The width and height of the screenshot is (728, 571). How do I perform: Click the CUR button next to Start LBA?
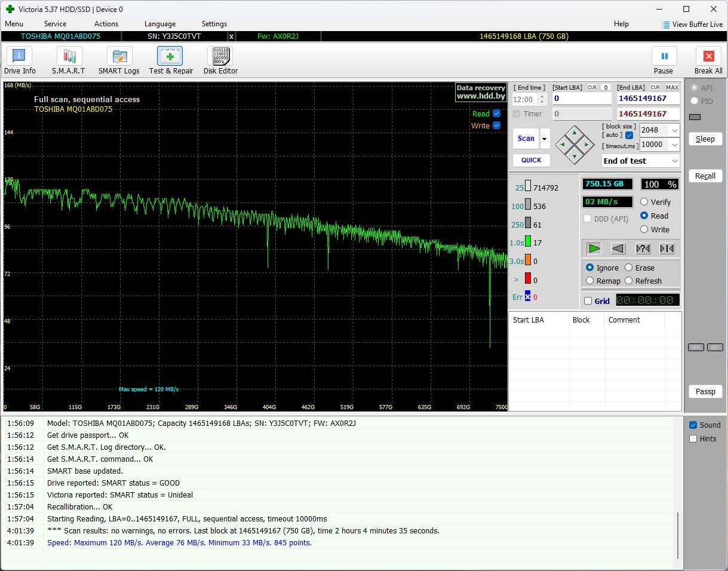[x=592, y=87]
